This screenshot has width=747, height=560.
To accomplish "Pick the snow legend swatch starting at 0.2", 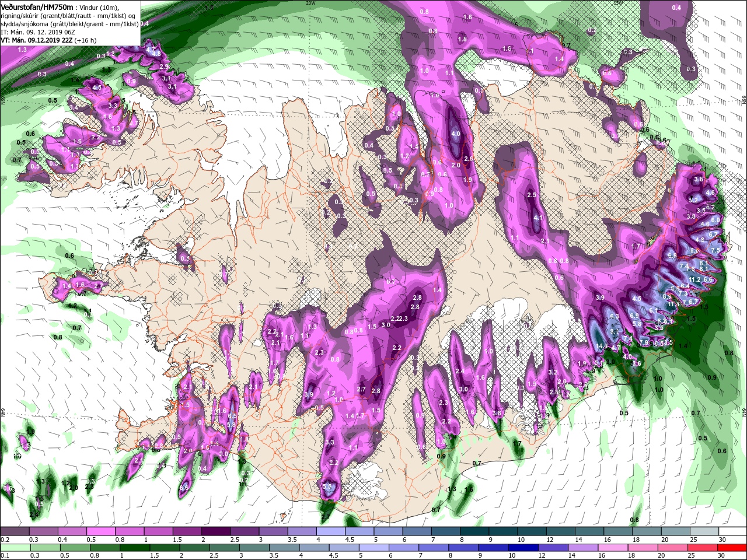I will tap(14, 531).
